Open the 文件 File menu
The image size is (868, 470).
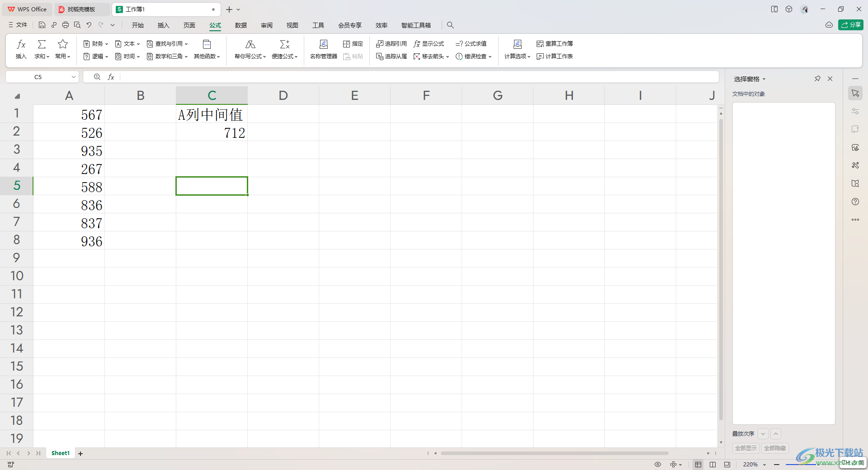tap(18, 25)
